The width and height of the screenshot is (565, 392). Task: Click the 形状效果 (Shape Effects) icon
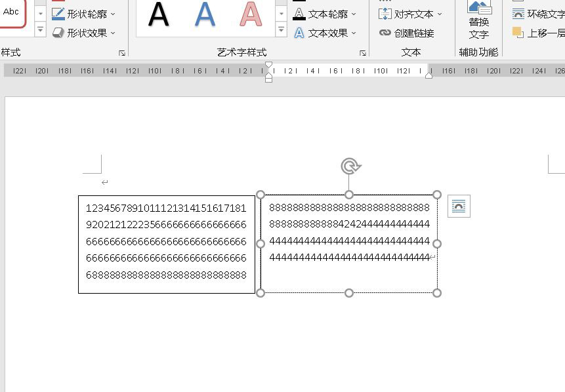point(58,30)
